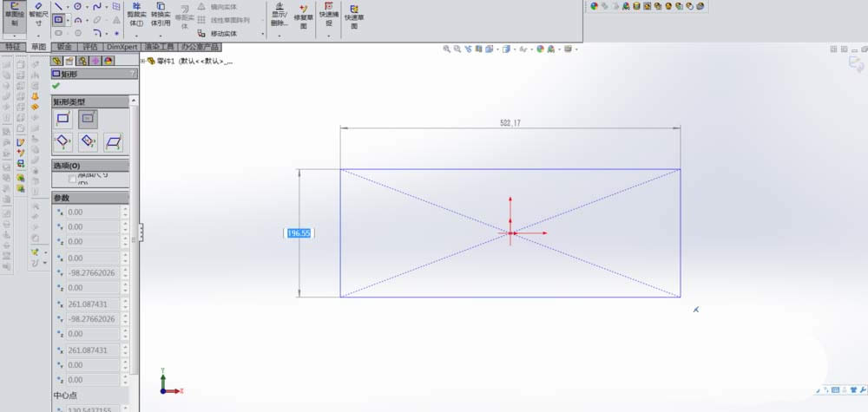Click the 移动实体 move entities tool

click(219, 33)
